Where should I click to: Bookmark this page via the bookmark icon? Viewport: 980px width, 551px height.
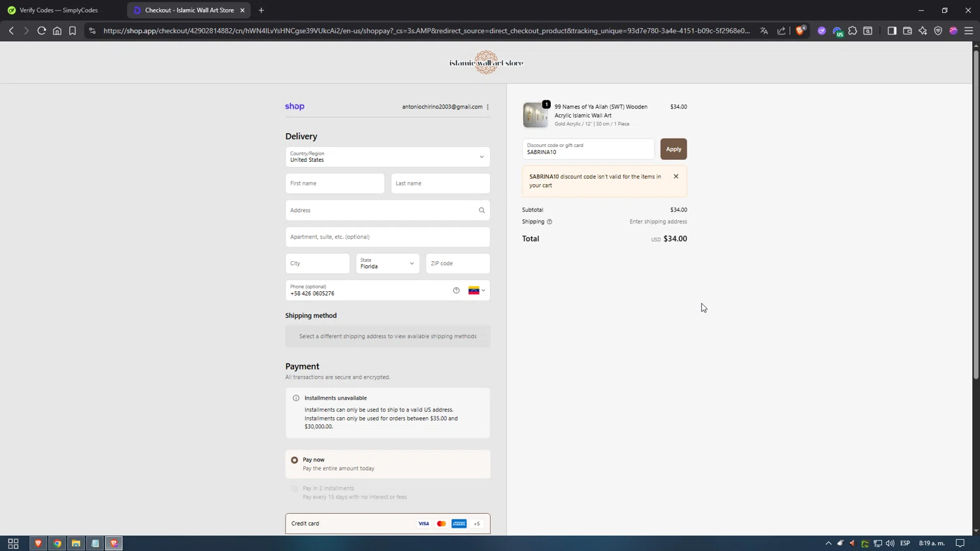(73, 31)
